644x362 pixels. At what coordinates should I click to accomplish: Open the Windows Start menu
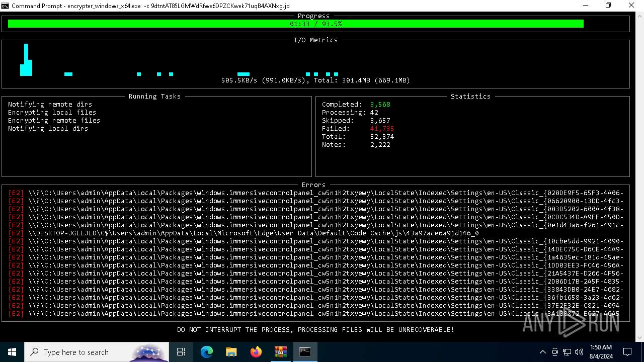[x=12, y=352]
